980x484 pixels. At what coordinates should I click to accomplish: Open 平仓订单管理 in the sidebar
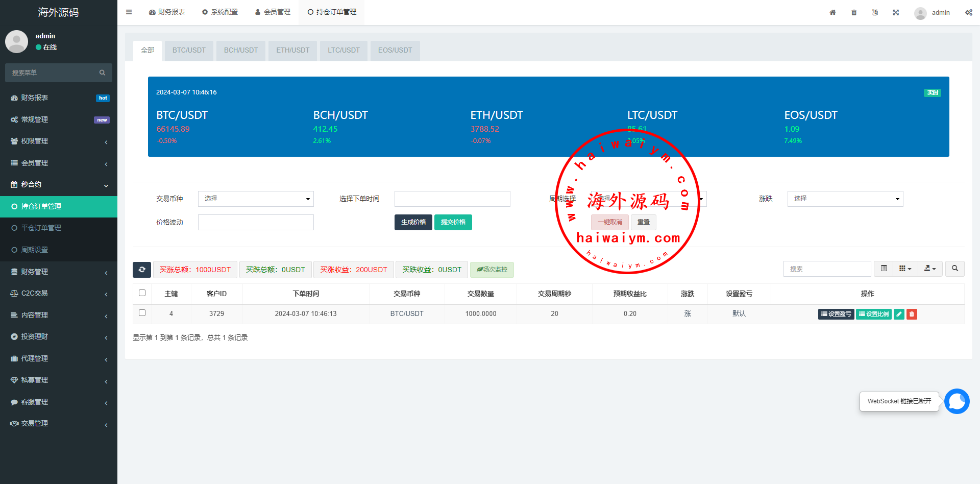point(41,228)
